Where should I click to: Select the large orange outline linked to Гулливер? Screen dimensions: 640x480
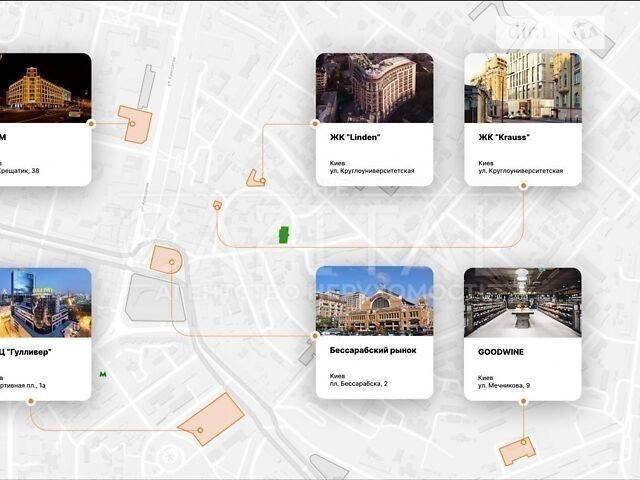211,419
